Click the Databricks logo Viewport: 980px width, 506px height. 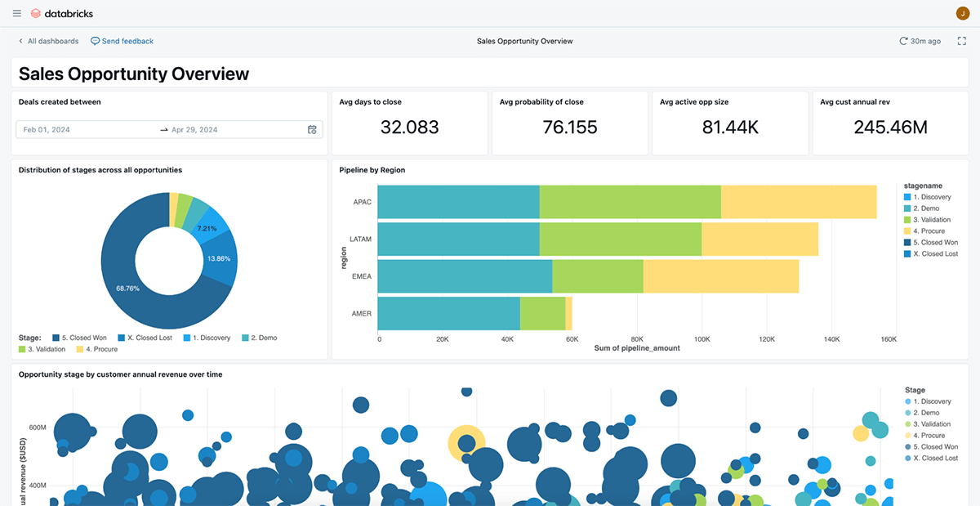click(x=36, y=13)
